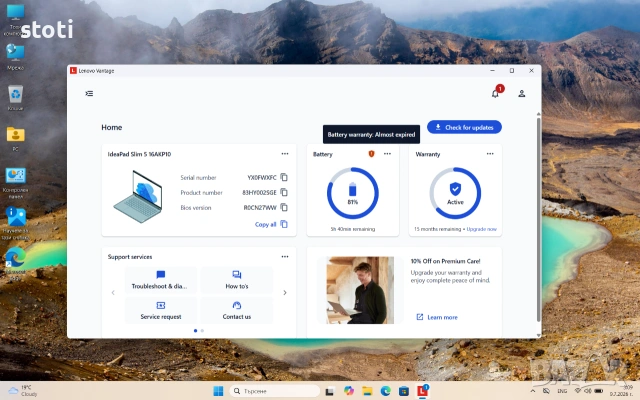Click the Home heading text
640x400 pixels.
tap(112, 127)
